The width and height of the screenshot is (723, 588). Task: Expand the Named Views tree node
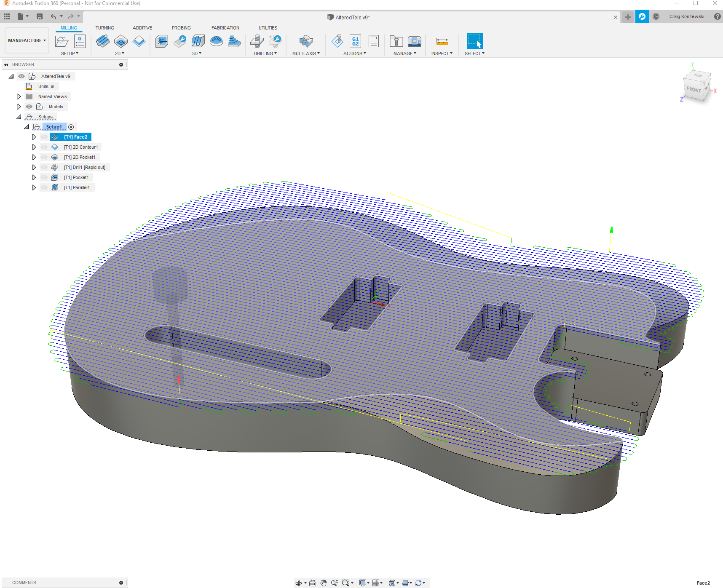[x=19, y=96]
